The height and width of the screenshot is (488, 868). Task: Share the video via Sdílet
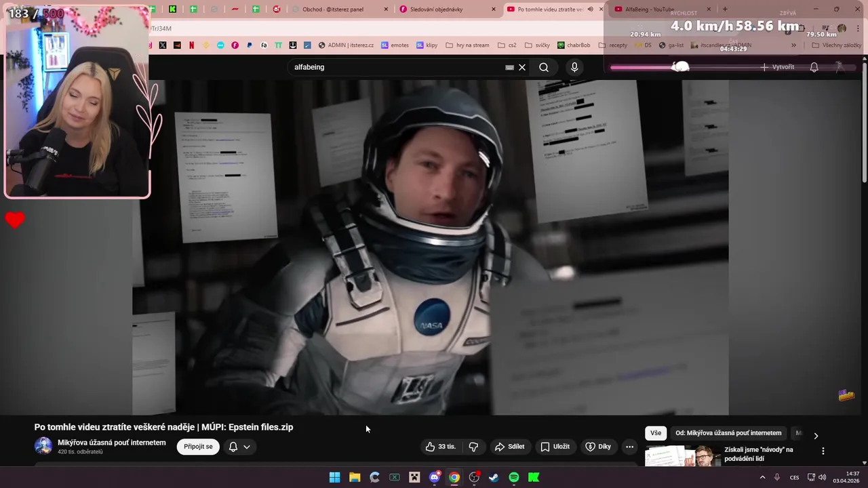coord(510,447)
